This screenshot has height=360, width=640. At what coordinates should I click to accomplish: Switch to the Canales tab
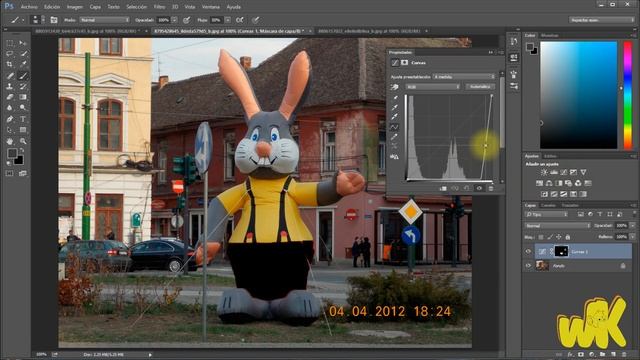pyautogui.click(x=548, y=205)
